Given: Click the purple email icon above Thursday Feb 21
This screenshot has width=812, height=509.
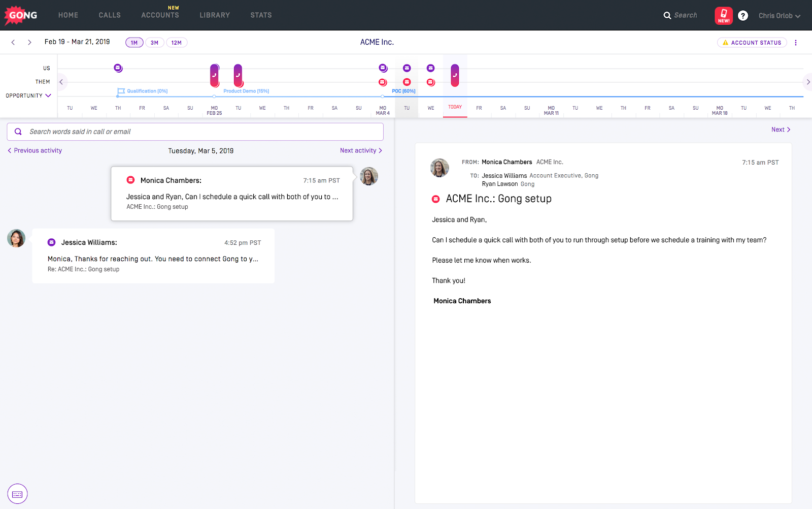Looking at the screenshot, I should (x=118, y=67).
